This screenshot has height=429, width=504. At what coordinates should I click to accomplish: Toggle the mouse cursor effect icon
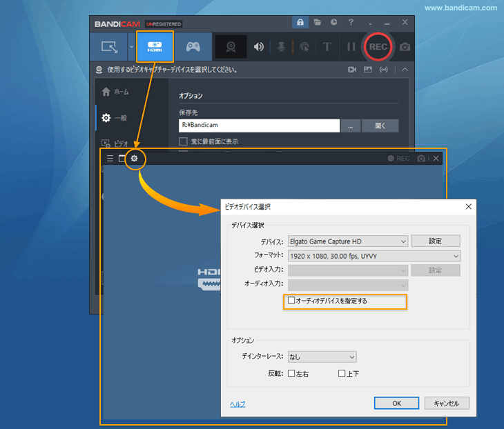click(304, 47)
